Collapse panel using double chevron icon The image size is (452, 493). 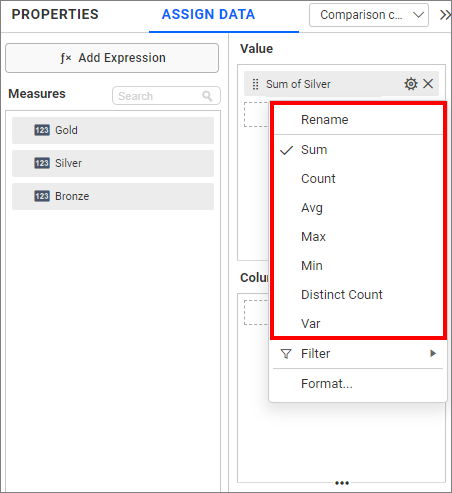[445, 15]
